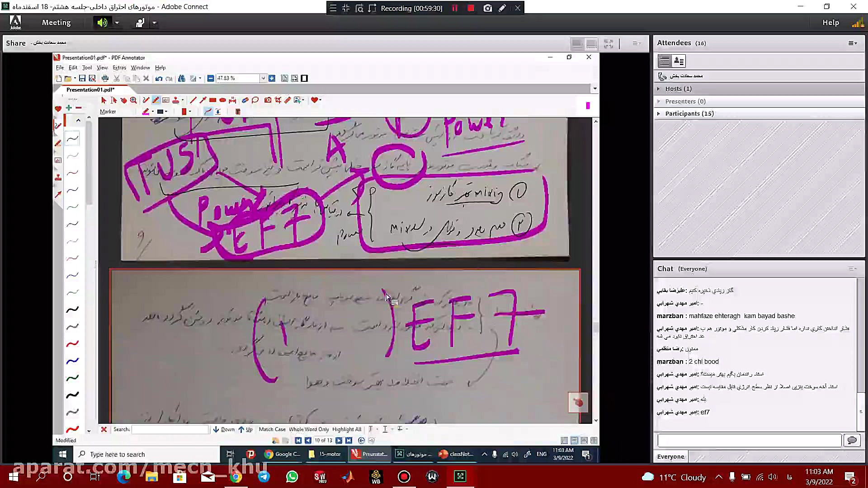Click the Print icon in toolbar
The width and height of the screenshot is (868, 488).
click(105, 79)
